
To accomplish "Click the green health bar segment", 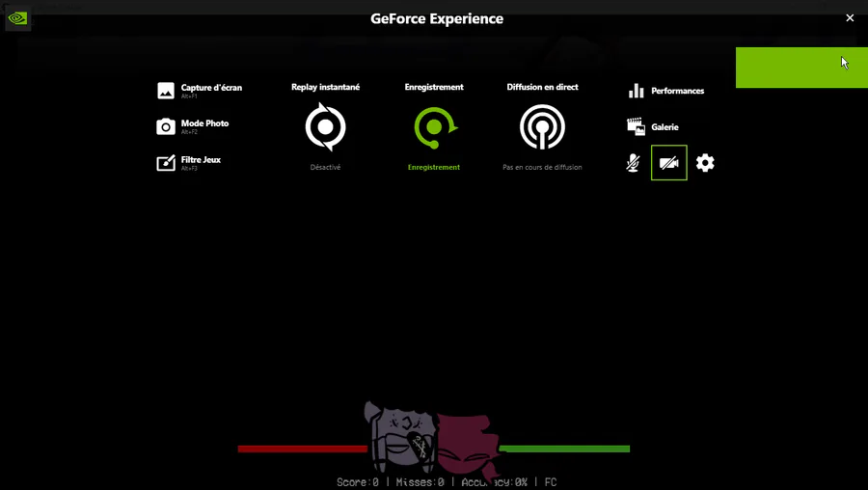I will [564, 449].
